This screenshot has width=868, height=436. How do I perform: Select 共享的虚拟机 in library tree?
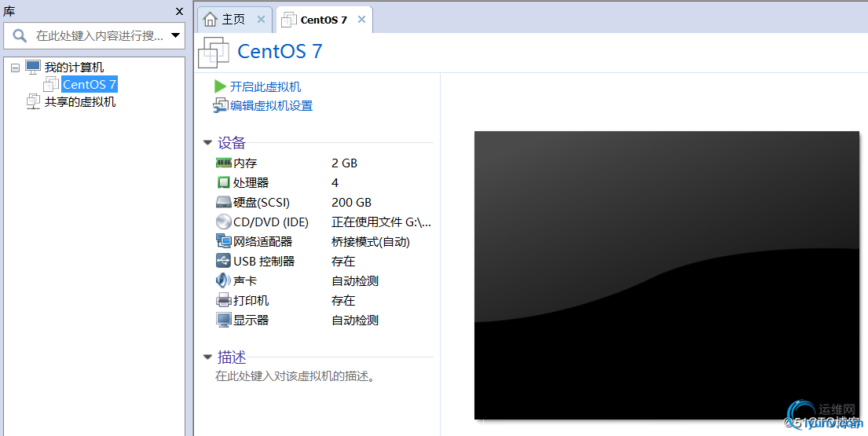click(x=80, y=101)
